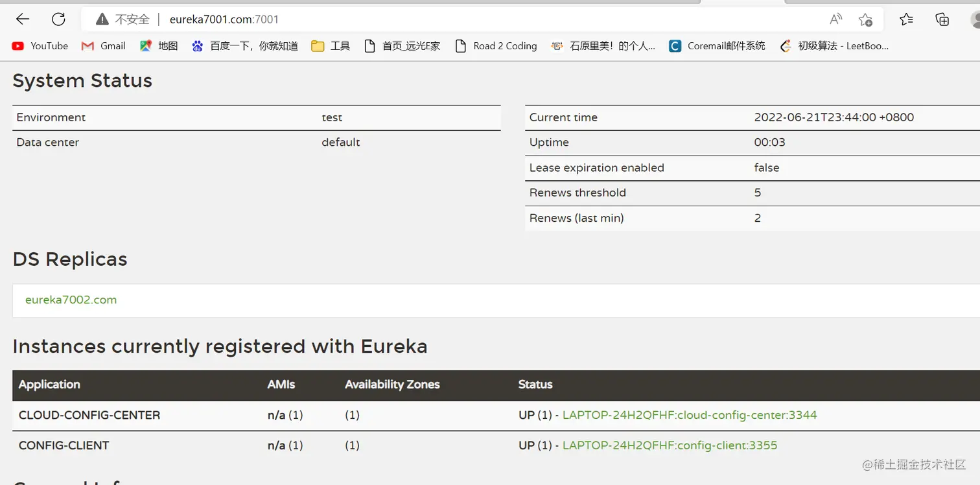The width and height of the screenshot is (980, 485).
Task: Click the Lease expiration enabled label
Action: (x=597, y=167)
